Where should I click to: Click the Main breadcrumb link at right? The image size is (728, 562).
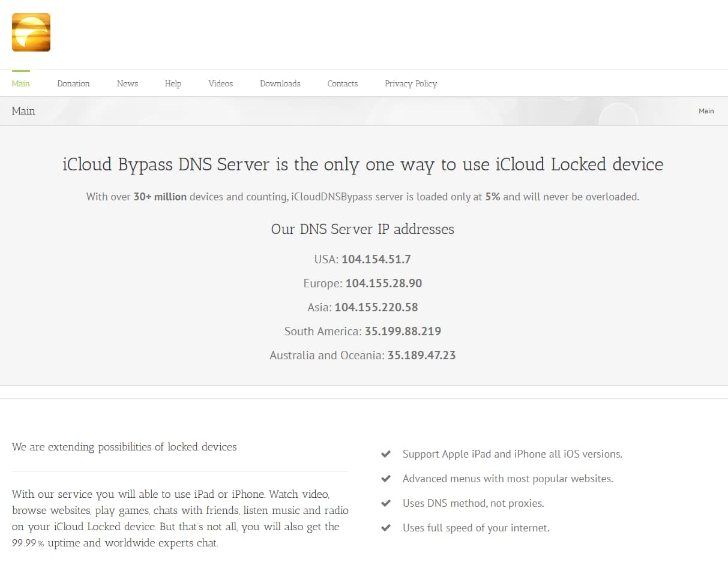706,111
